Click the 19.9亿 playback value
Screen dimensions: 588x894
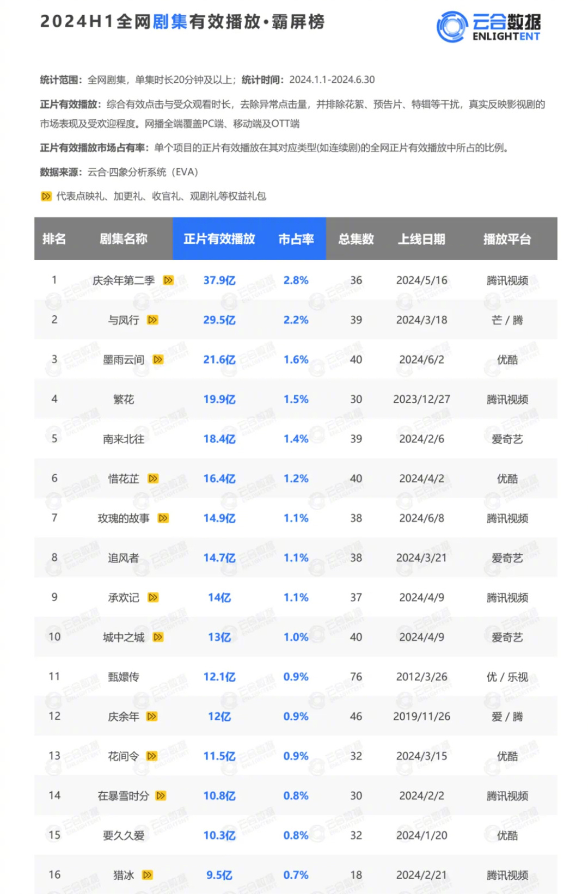(x=219, y=400)
